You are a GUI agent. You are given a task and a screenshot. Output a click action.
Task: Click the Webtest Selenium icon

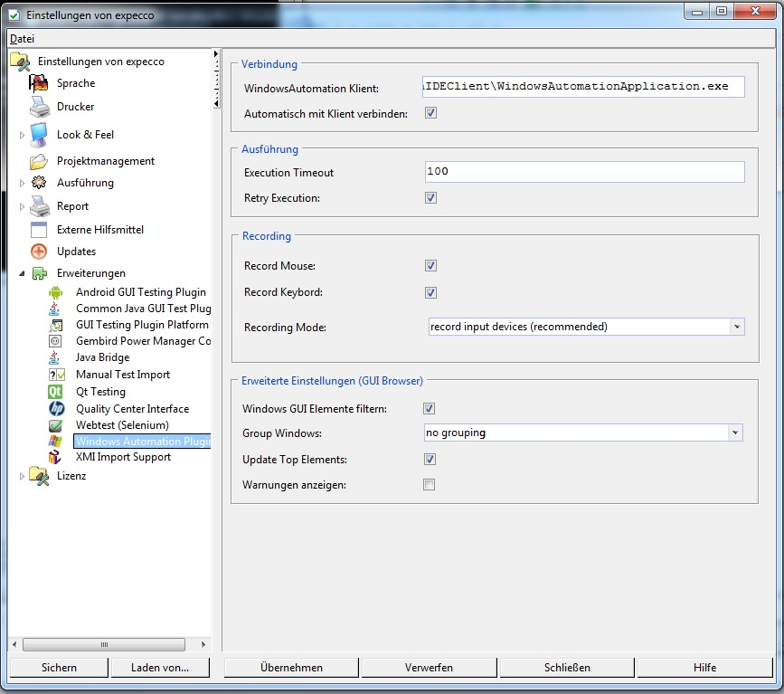point(55,425)
